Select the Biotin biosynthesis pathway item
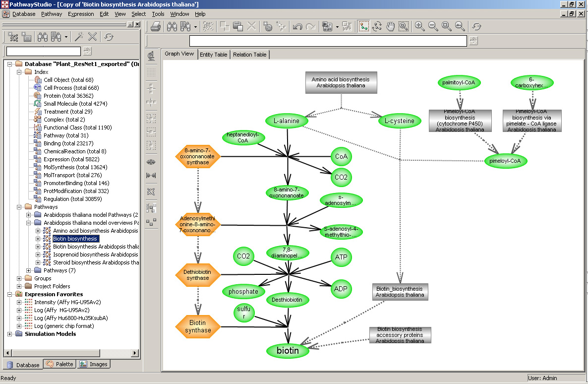 click(x=75, y=239)
